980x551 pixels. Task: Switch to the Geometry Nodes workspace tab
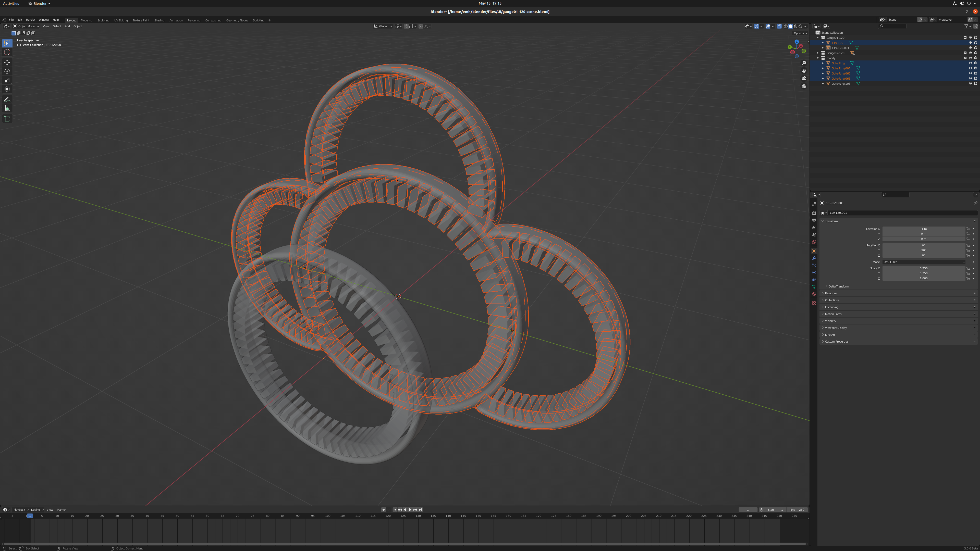click(x=237, y=20)
